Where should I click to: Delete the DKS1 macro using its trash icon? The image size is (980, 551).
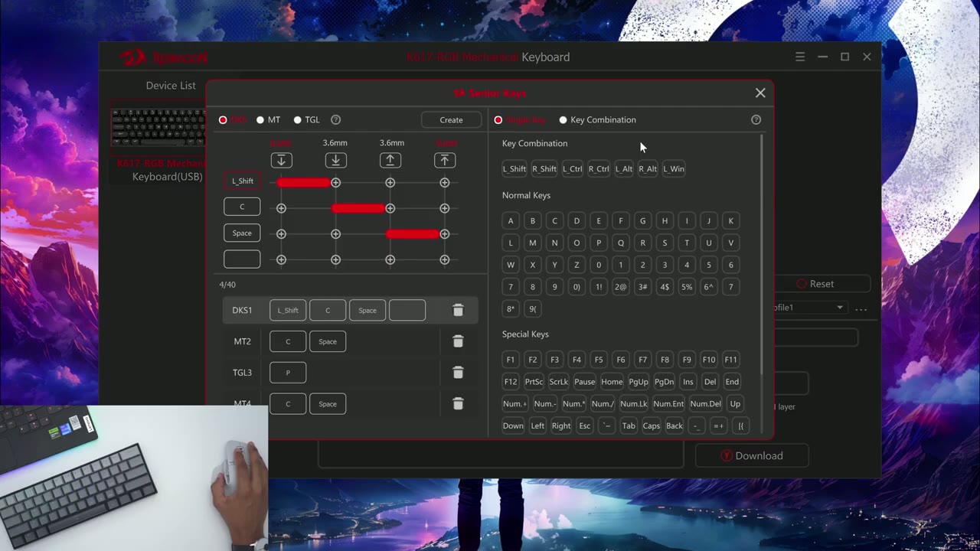pos(458,310)
